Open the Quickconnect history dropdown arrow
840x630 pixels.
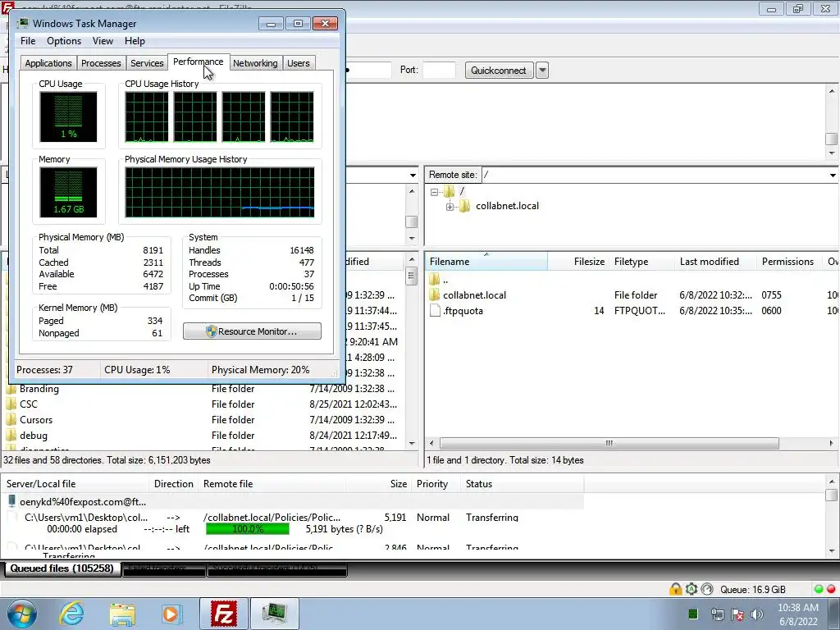click(542, 71)
